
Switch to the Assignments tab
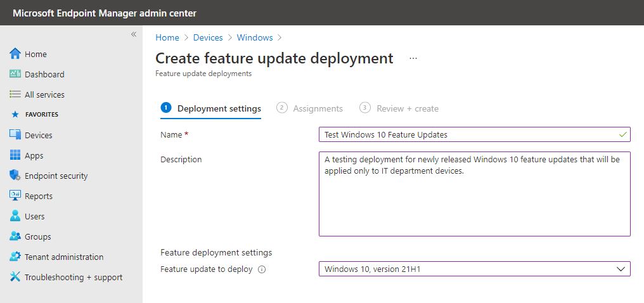(x=310, y=108)
